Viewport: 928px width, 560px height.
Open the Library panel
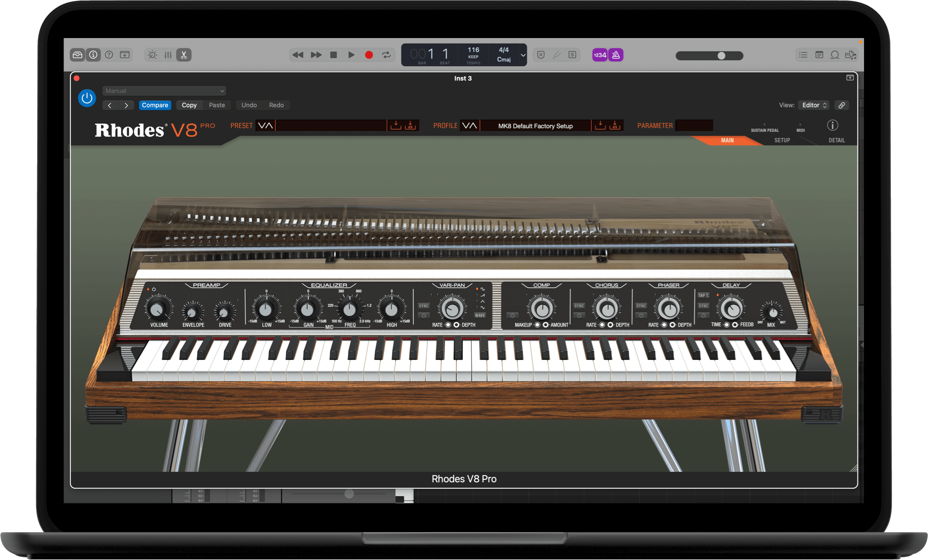pyautogui.click(x=77, y=55)
